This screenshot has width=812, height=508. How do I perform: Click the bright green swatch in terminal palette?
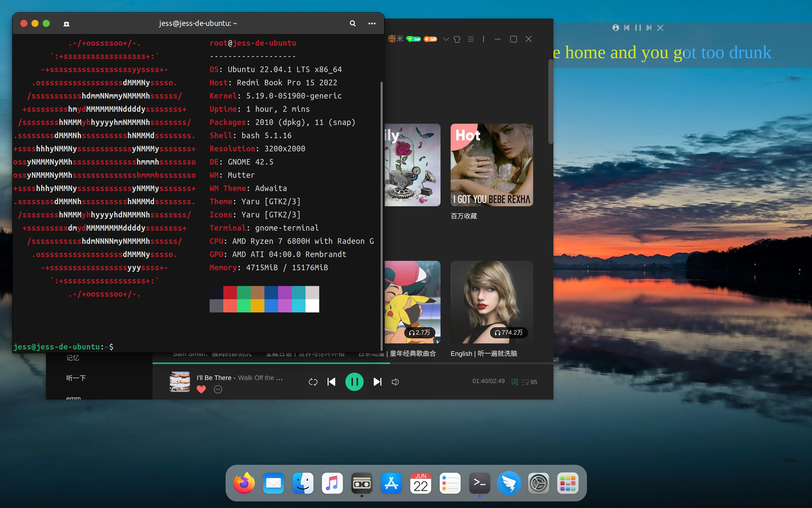click(x=244, y=306)
